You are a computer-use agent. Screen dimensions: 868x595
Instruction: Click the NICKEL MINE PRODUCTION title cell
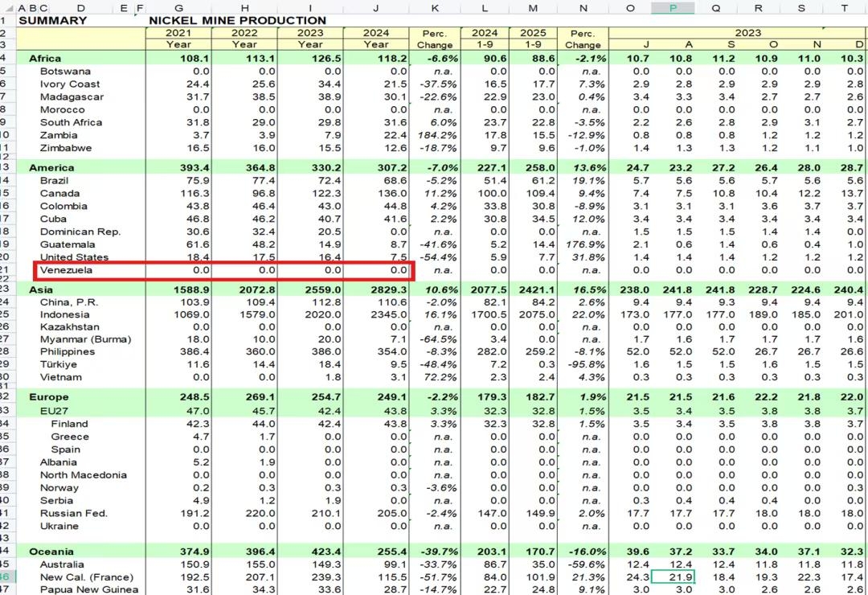(238, 20)
